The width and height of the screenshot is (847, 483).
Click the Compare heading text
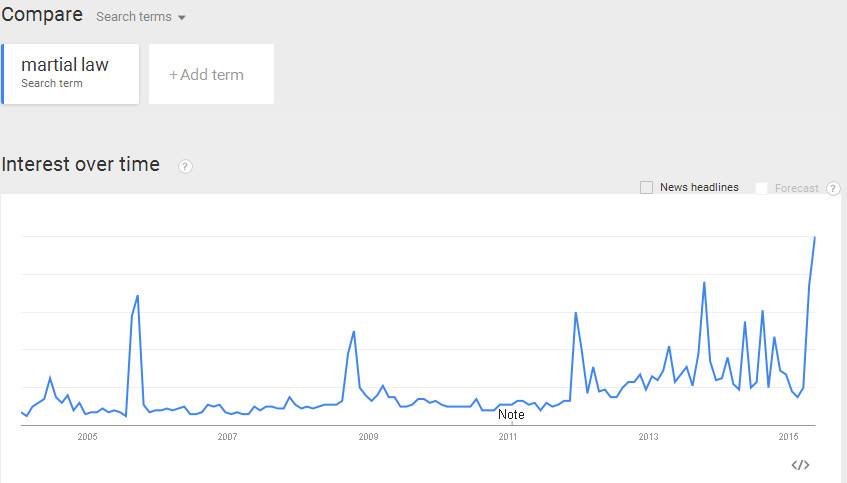tap(42, 15)
